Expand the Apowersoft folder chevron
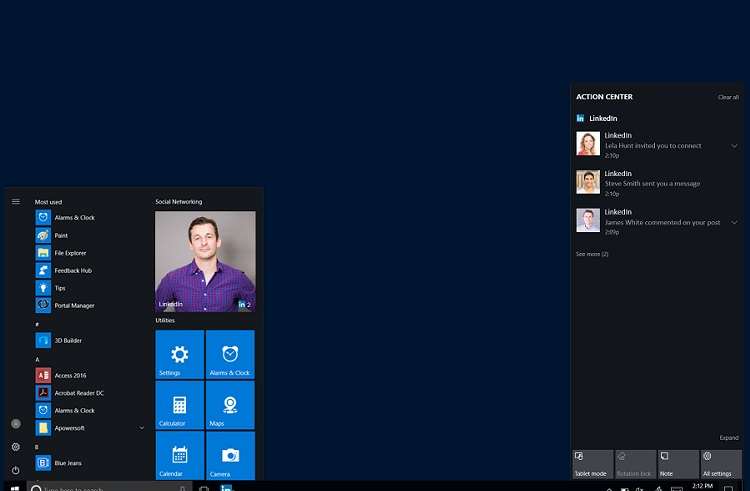 pyautogui.click(x=142, y=428)
